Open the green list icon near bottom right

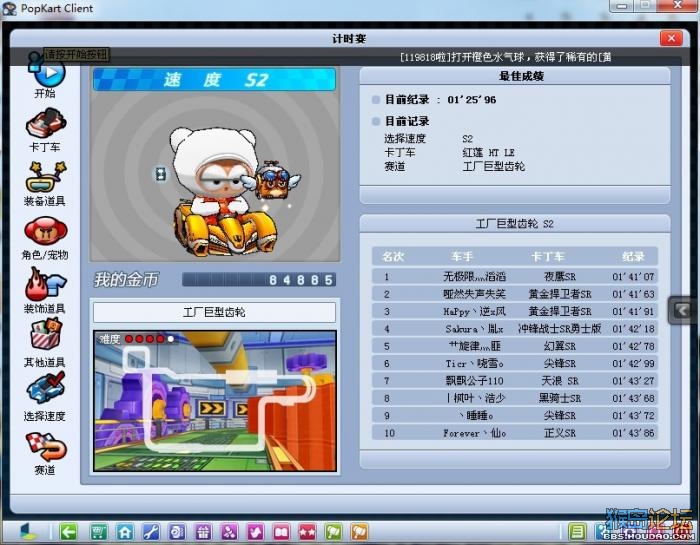tap(577, 532)
